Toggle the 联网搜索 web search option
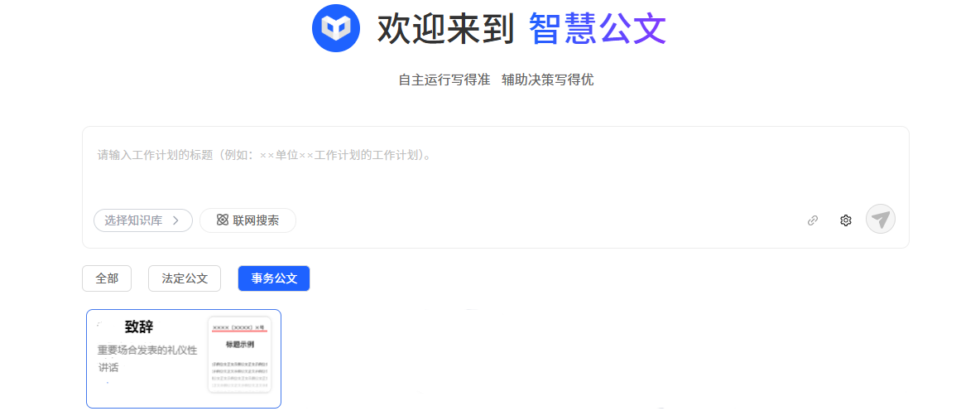This screenshot has height=416, width=980. point(247,220)
